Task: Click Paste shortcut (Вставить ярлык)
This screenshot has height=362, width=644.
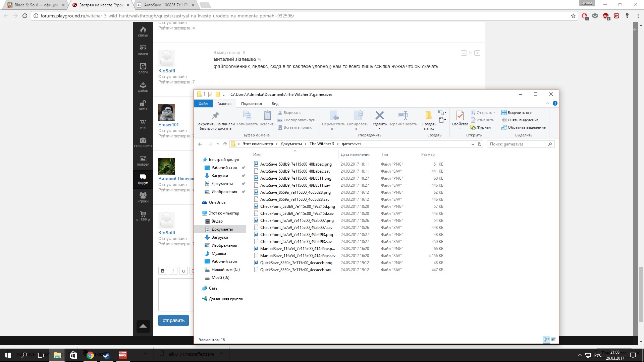Action: pyautogui.click(x=294, y=127)
